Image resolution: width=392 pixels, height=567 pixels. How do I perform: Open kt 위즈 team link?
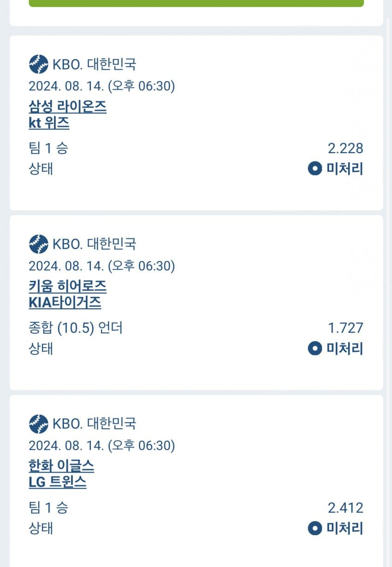click(x=49, y=123)
